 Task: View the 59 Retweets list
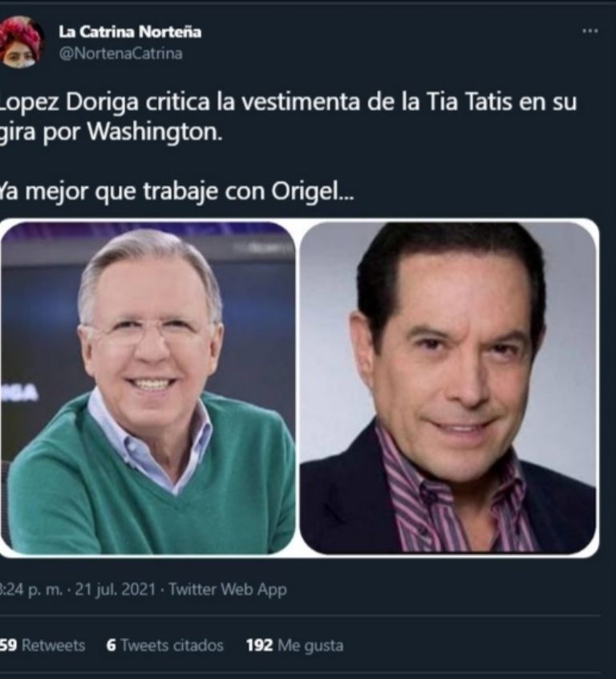click(x=42, y=645)
